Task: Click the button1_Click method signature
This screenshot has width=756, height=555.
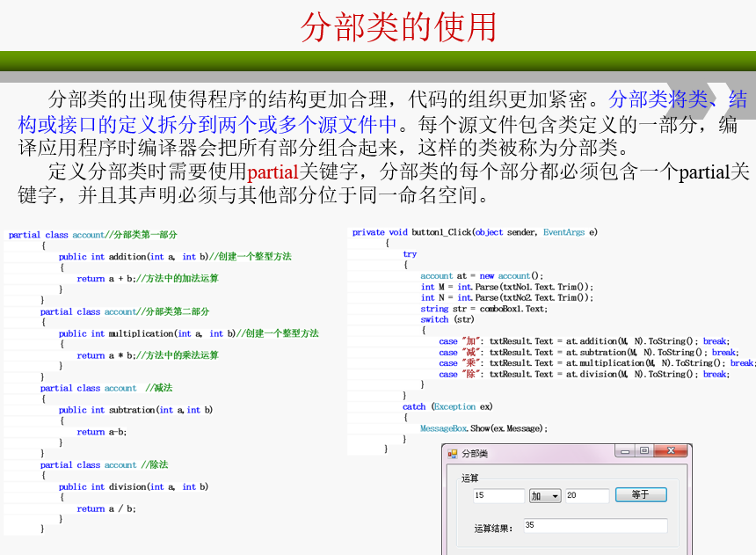Action: coord(475,232)
